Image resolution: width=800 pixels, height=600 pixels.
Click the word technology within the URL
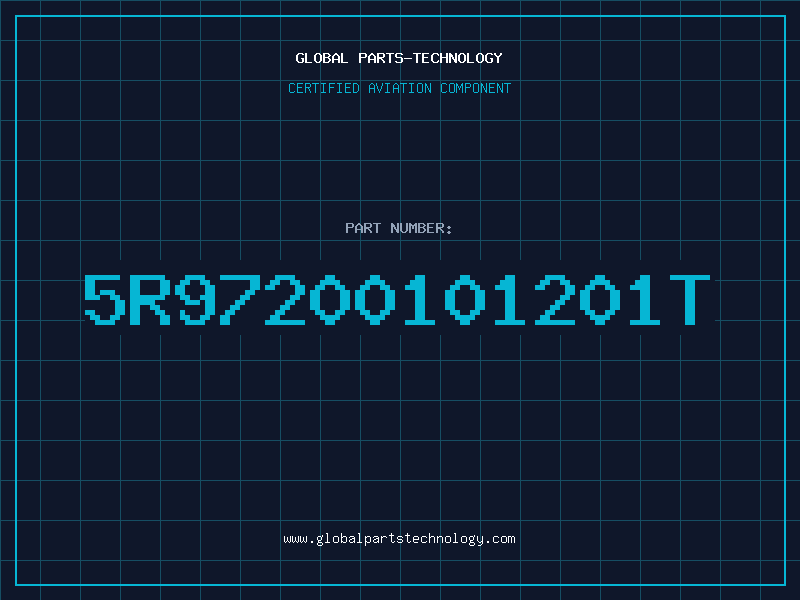(441, 539)
